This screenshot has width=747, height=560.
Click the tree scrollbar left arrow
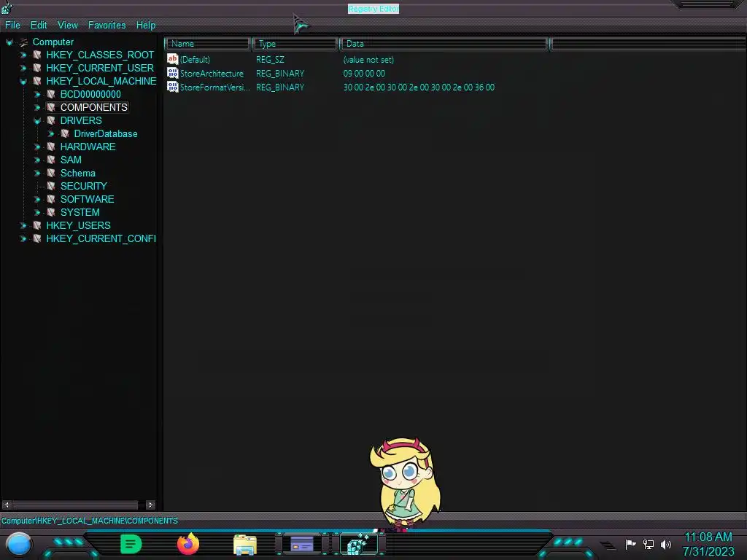coord(7,505)
